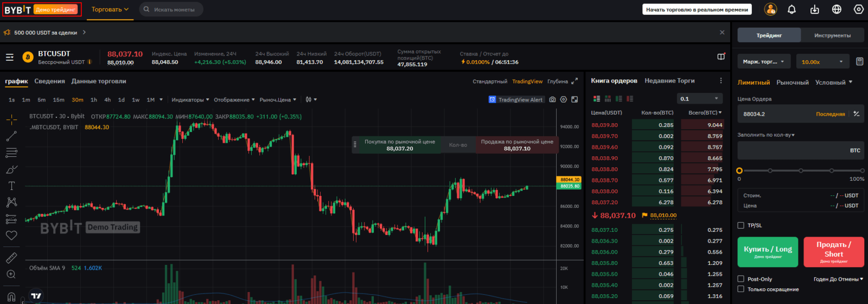Screen dimensions: 868x304
Task: Enable the TP/SL checkbox
Action: (x=741, y=225)
